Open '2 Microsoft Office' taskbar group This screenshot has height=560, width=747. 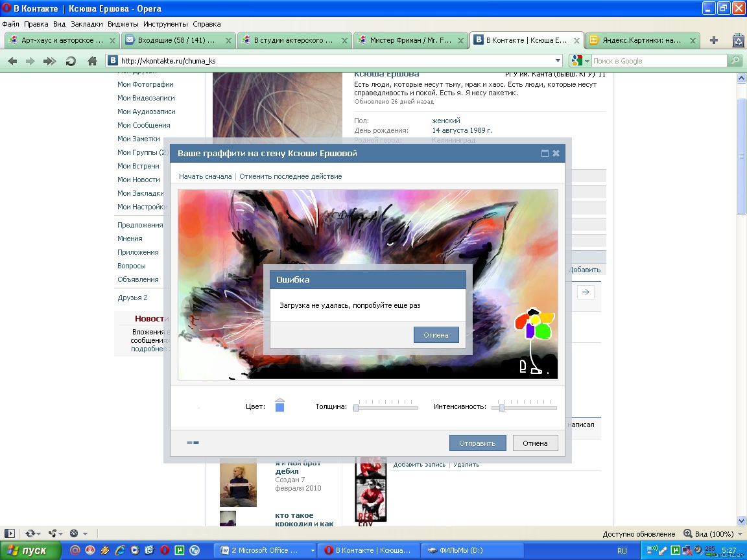(x=265, y=550)
